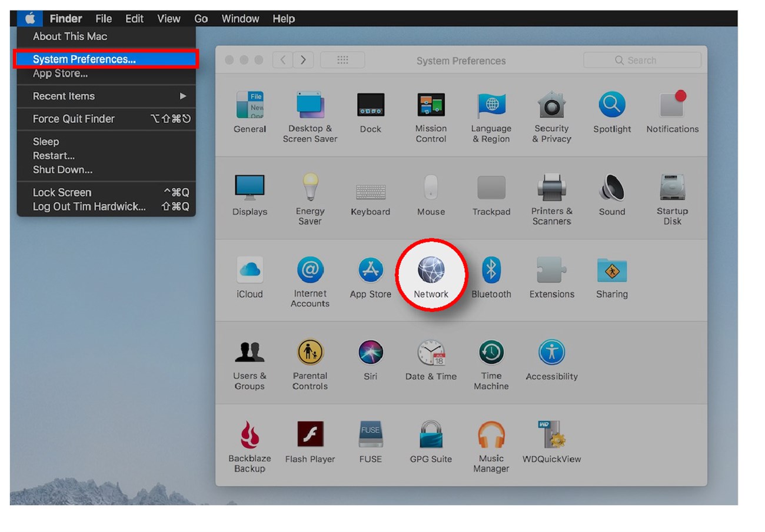Open Music Manager preferences
This screenshot has height=532, width=765.
pos(491,447)
